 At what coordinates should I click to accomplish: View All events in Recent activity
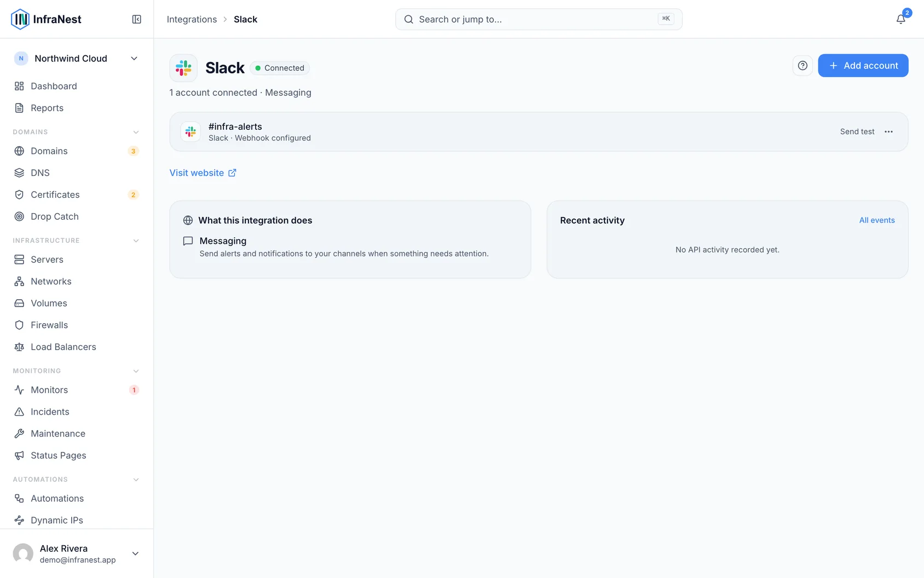click(x=877, y=220)
